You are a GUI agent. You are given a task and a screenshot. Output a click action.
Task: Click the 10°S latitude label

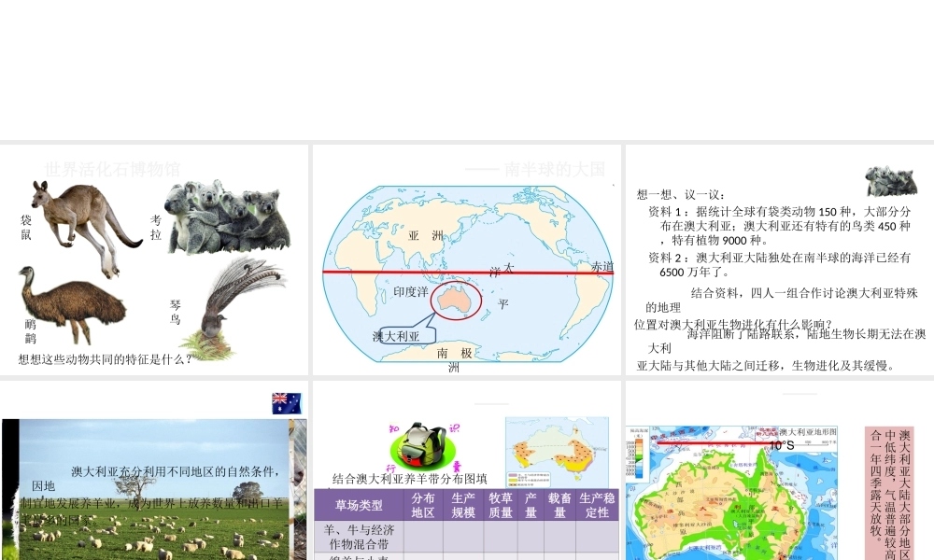coord(782,445)
